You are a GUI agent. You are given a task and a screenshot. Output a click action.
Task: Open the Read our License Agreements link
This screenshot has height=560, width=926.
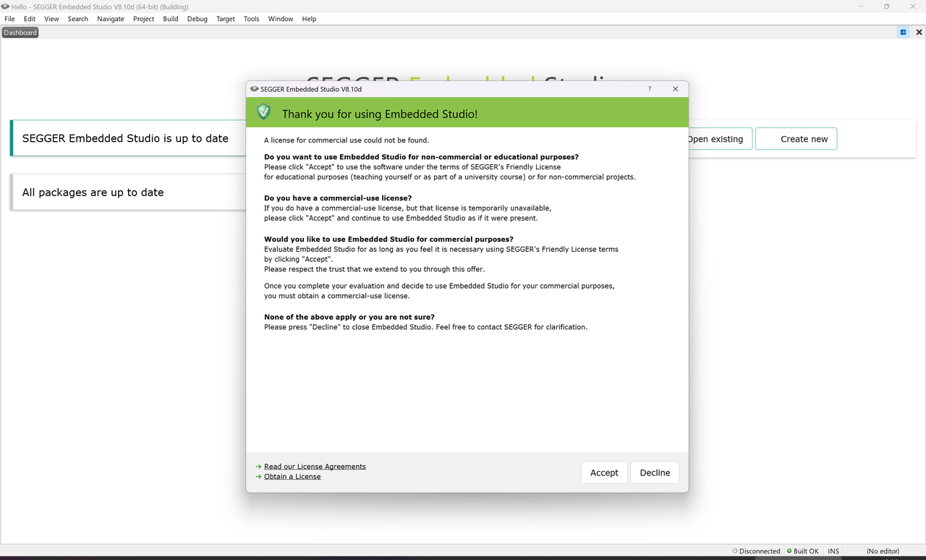(315, 467)
